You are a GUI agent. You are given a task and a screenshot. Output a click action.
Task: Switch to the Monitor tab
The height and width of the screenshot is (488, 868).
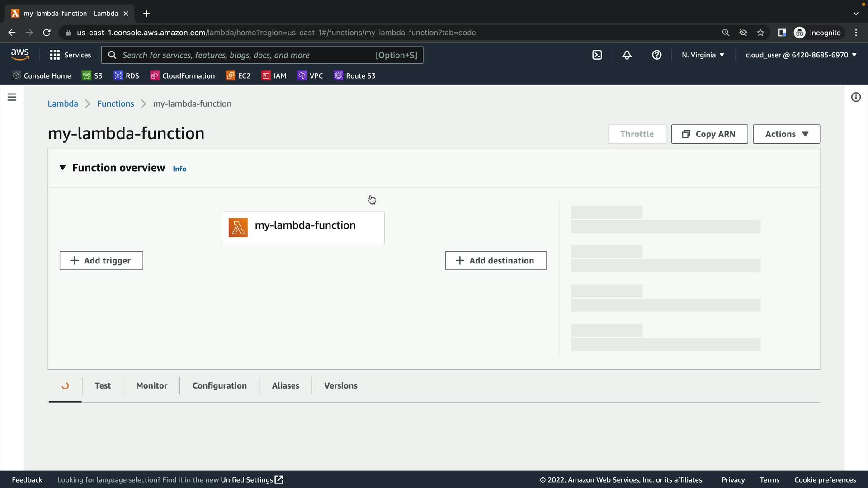[x=151, y=385]
